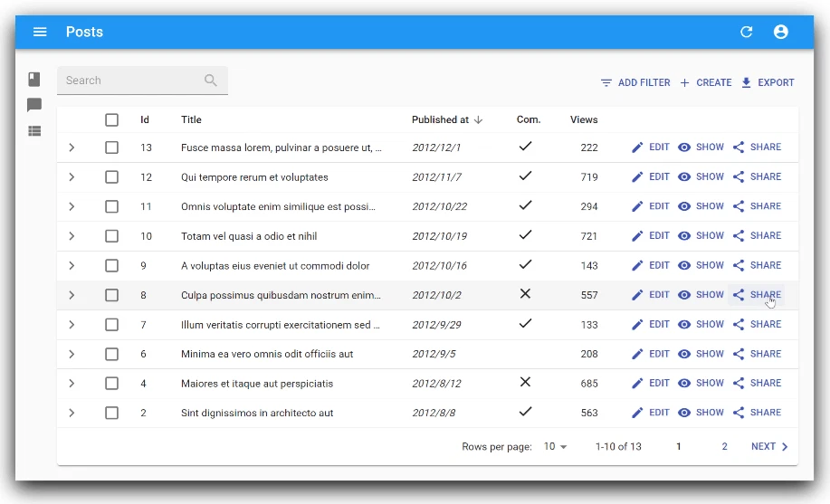
Task: Check the checkbox for post 6
Action: coord(111,354)
